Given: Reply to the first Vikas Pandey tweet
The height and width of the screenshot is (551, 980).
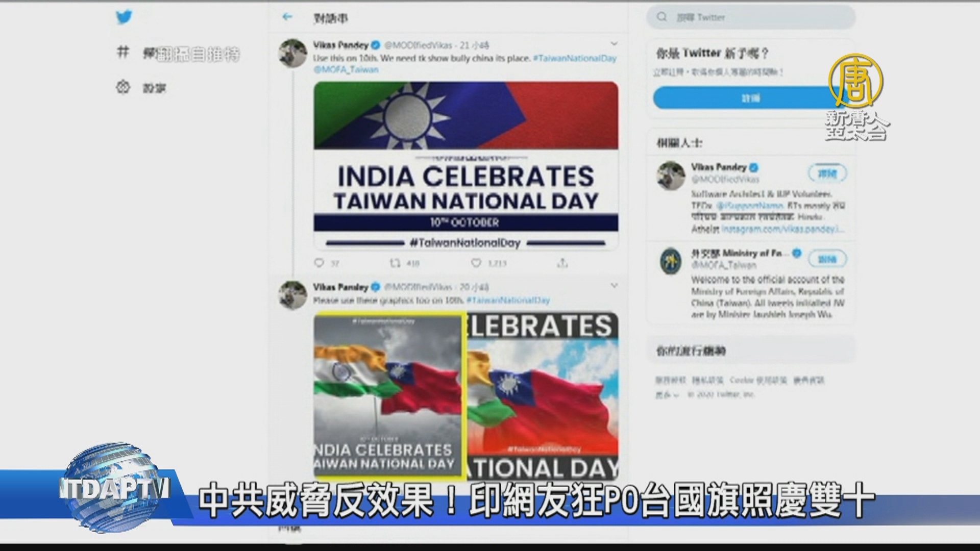Looking at the screenshot, I should tap(320, 263).
